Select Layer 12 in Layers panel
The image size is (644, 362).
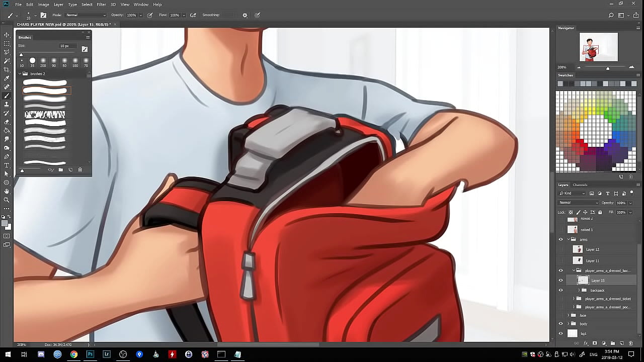(x=592, y=249)
